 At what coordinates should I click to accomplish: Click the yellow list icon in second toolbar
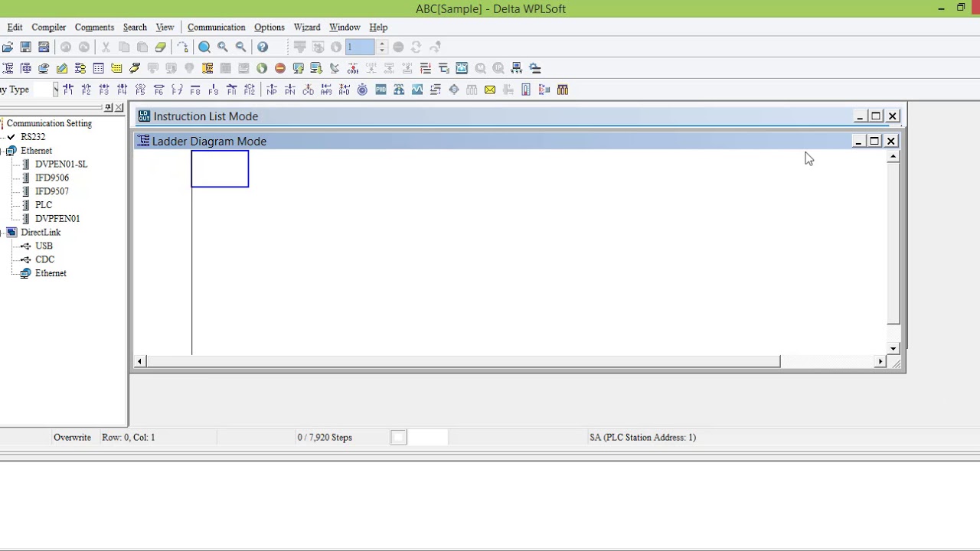tap(116, 68)
